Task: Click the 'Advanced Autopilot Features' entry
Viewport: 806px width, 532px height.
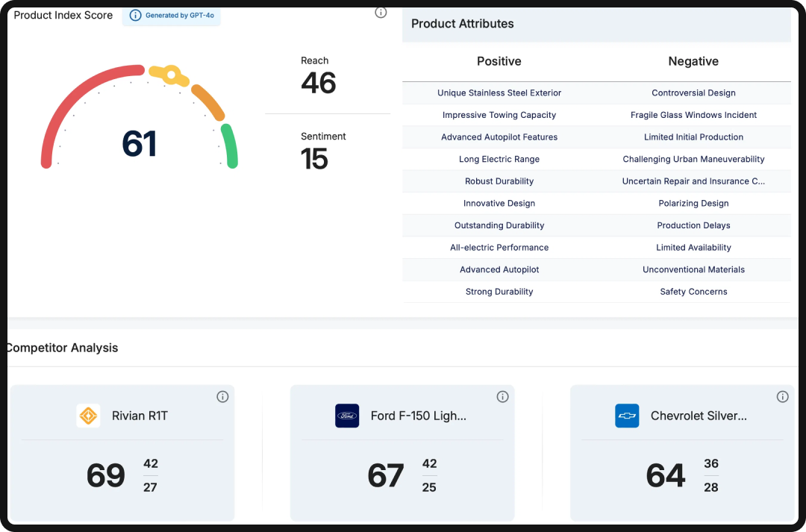Action: tap(499, 137)
